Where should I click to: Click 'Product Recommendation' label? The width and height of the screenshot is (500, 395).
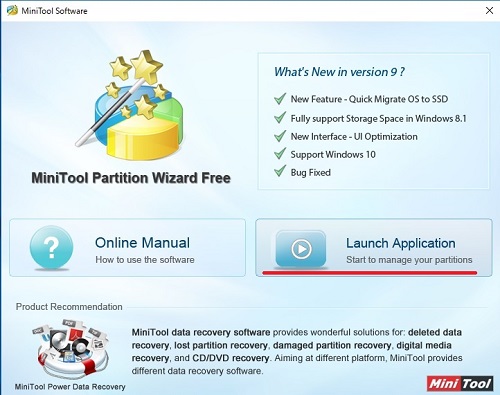69,307
